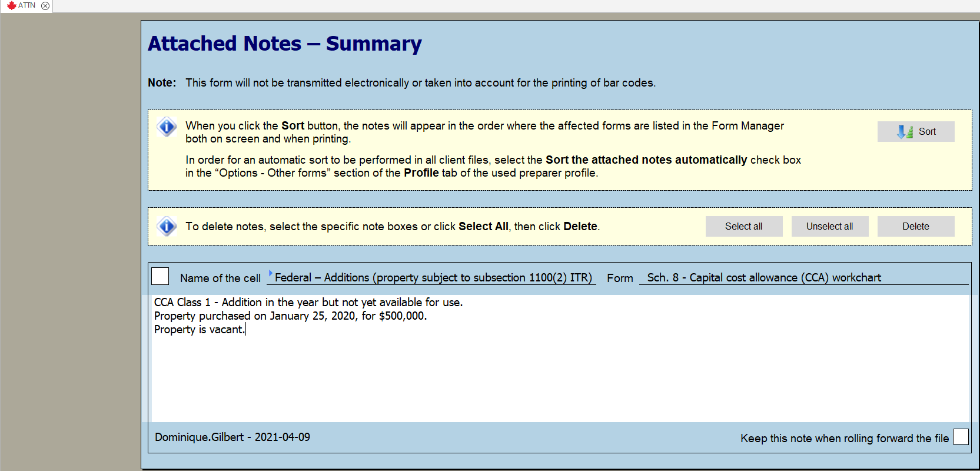Click the info icon beside delete instructions
The height and width of the screenshot is (471, 980).
tap(167, 226)
